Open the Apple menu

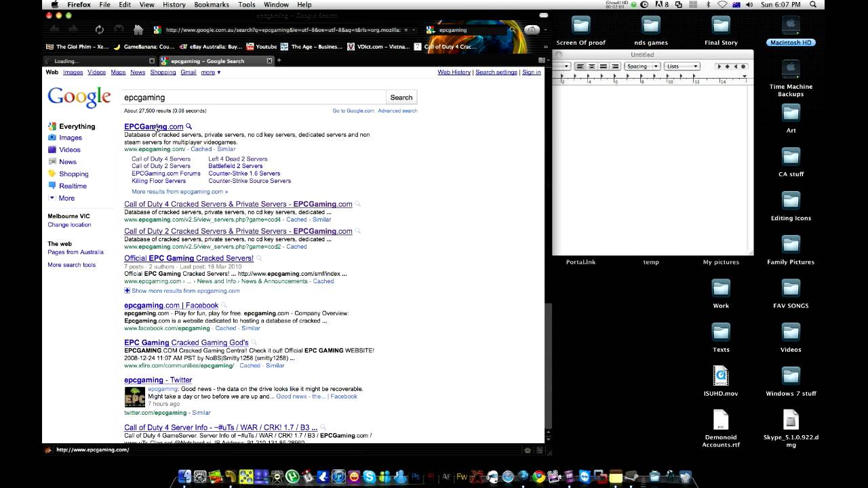(55, 5)
